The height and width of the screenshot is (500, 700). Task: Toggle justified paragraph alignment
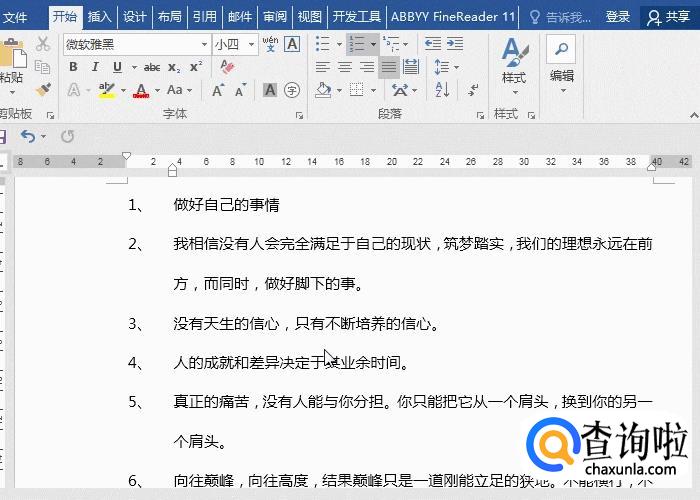[388, 67]
